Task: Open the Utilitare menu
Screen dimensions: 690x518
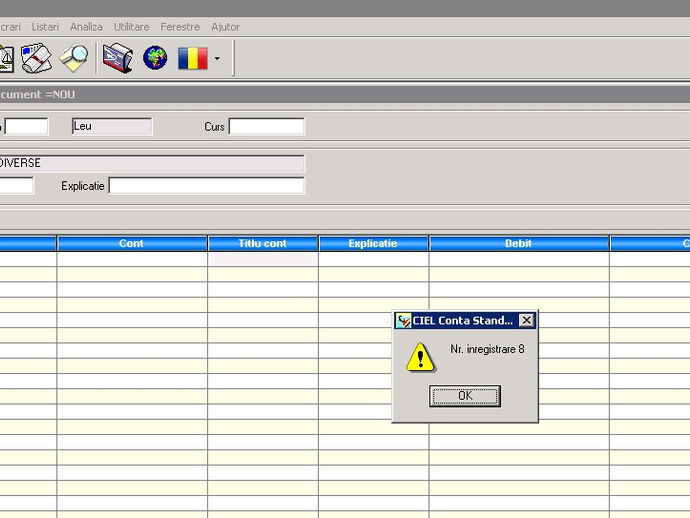Action: pyautogui.click(x=131, y=27)
